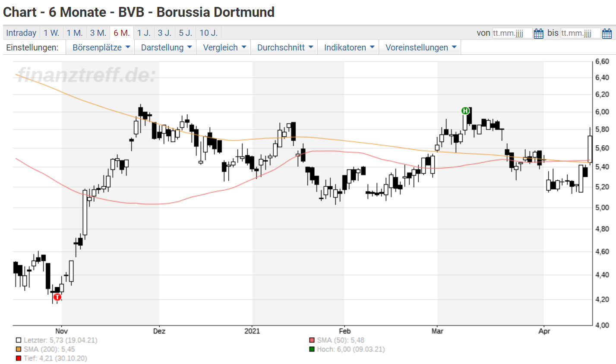
Task: Switch chart to 3 J. range
Action: [x=164, y=33]
